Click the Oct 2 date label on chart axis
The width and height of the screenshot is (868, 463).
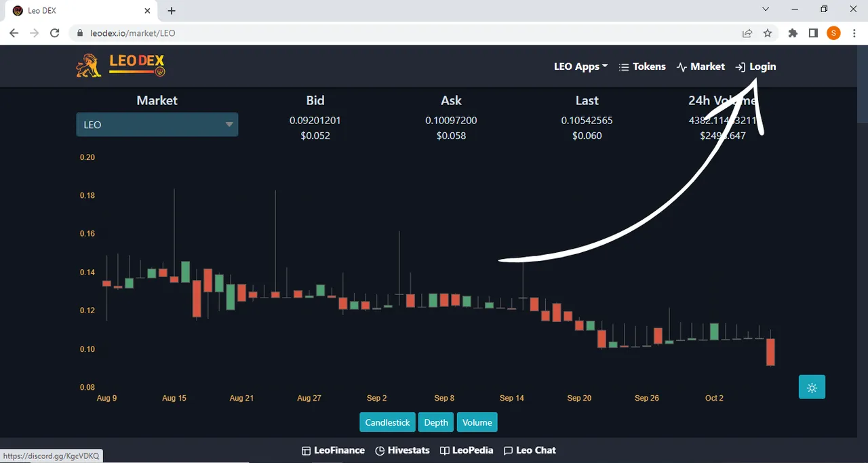click(x=714, y=398)
